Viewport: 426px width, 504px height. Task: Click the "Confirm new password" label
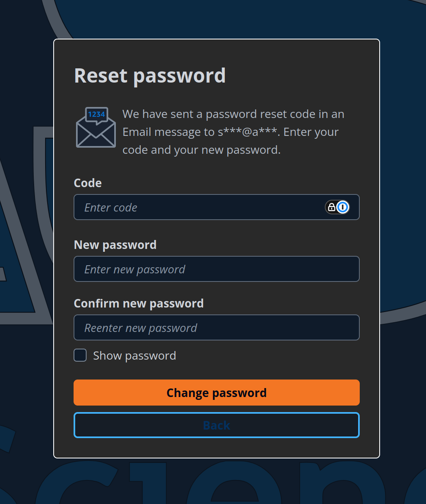click(x=139, y=303)
